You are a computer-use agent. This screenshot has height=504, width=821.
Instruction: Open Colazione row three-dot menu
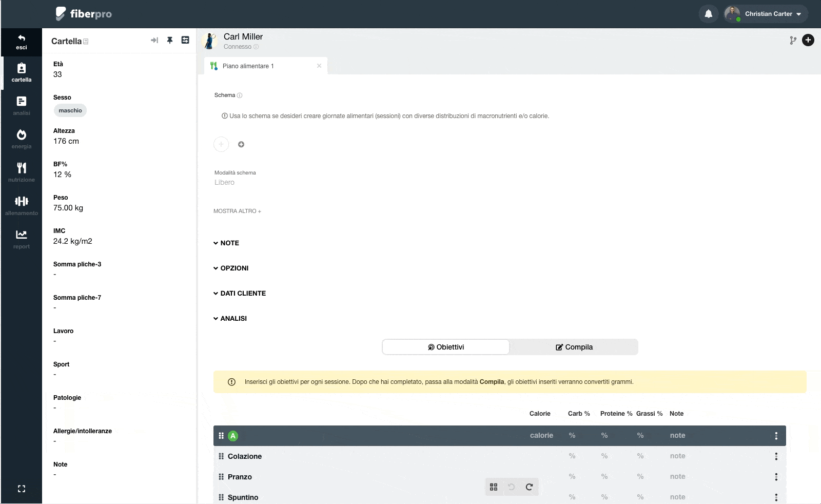coord(776,456)
